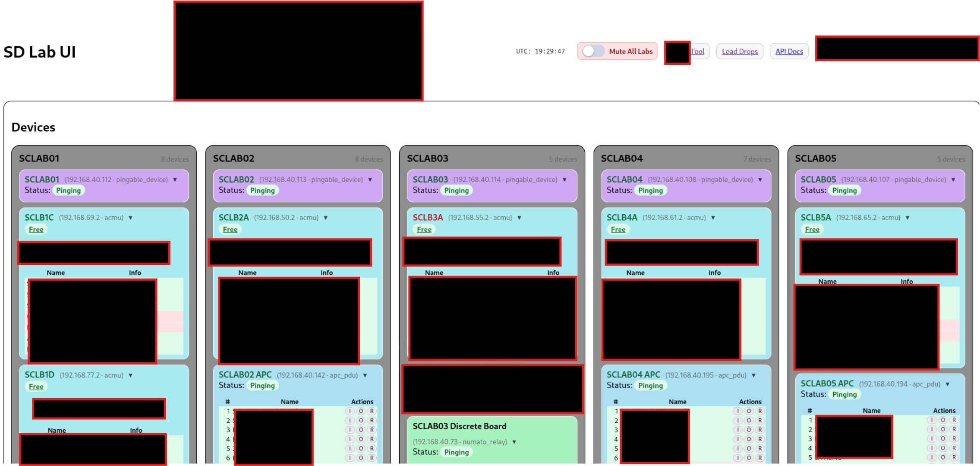This screenshot has width=980, height=466.
Task: Open the API Docs page
Action: pos(789,51)
